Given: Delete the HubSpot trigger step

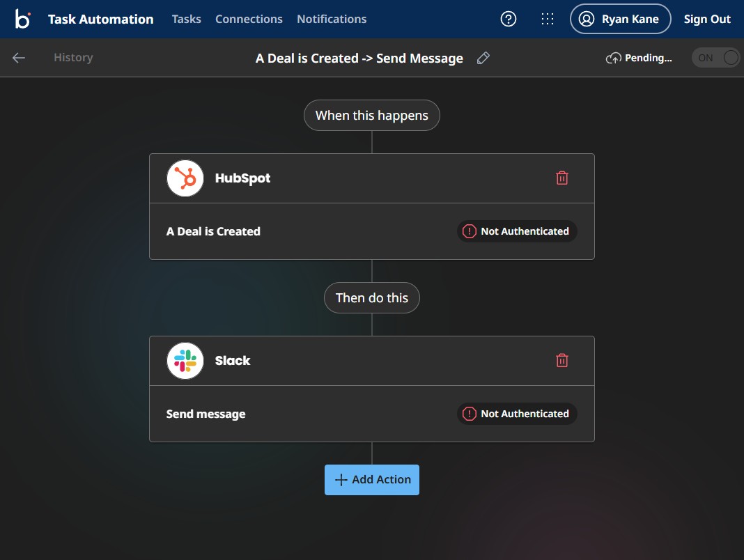Looking at the screenshot, I should click(562, 178).
